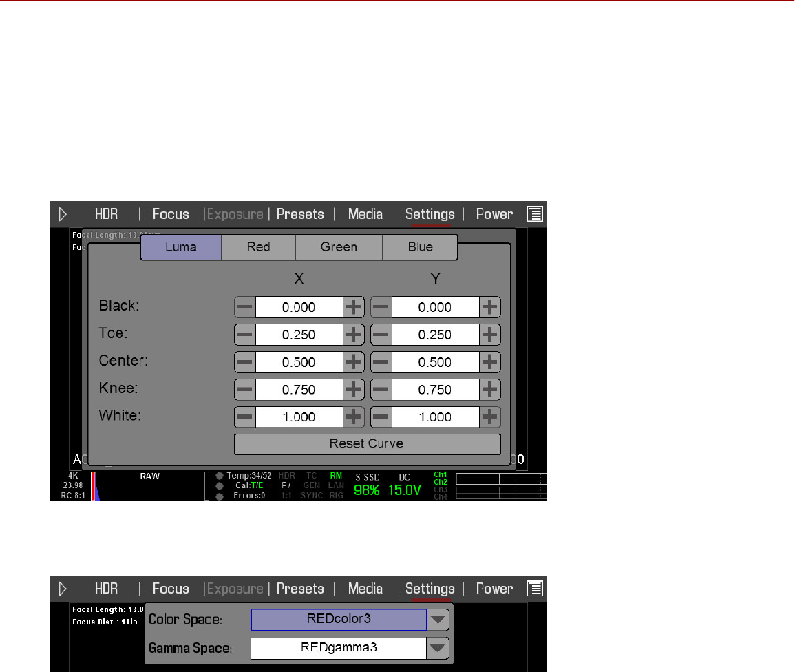Open Media menu in upper screen
The height and width of the screenshot is (672, 795).
[x=365, y=214]
